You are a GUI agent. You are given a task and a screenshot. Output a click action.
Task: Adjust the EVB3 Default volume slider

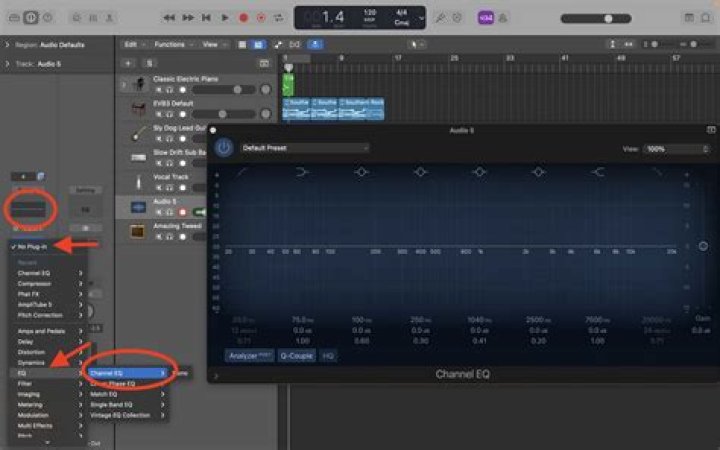click(x=224, y=114)
